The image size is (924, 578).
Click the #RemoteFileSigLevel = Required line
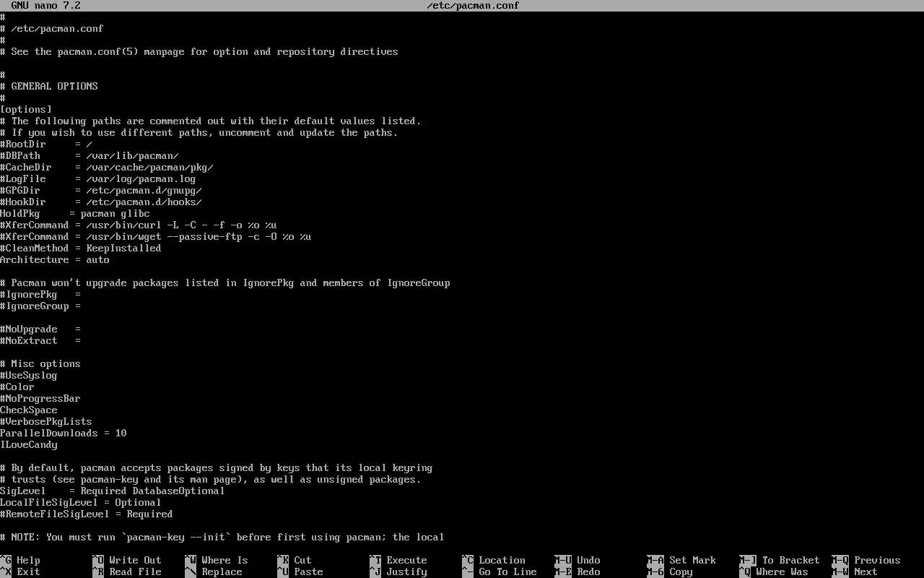tap(87, 514)
